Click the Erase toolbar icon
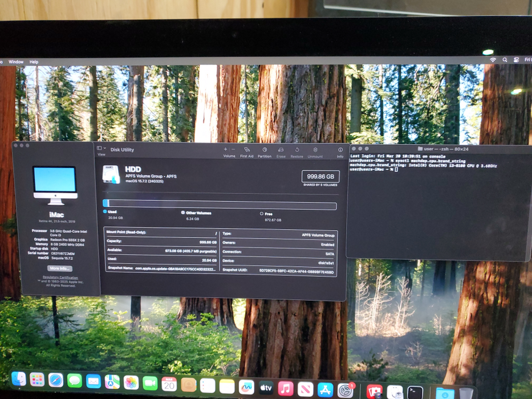532x399 pixels. (281, 149)
